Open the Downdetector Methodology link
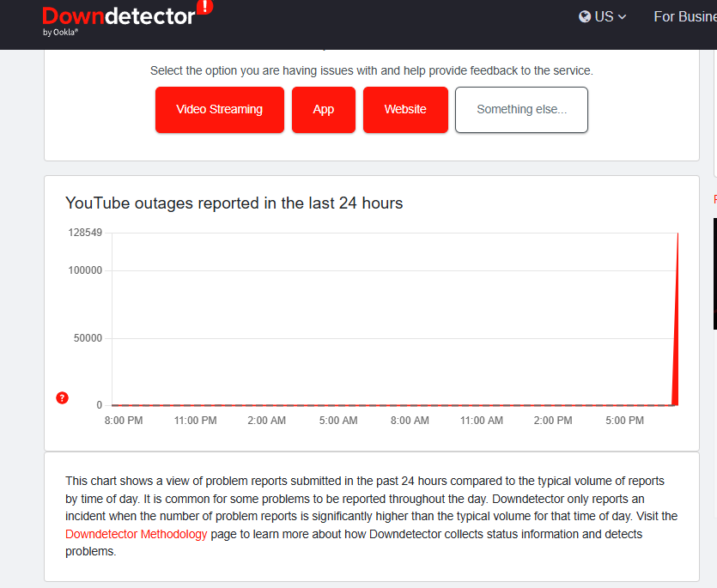The height and width of the screenshot is (588, 717). [137, 534]
